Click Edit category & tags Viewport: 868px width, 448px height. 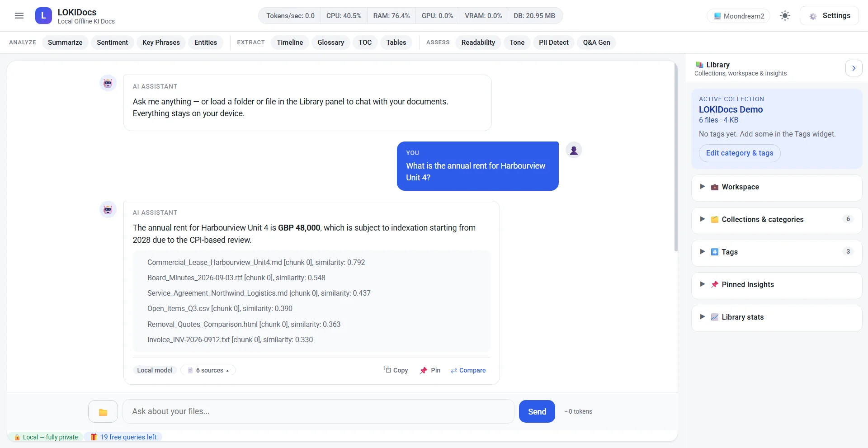(x=740, y=153)
